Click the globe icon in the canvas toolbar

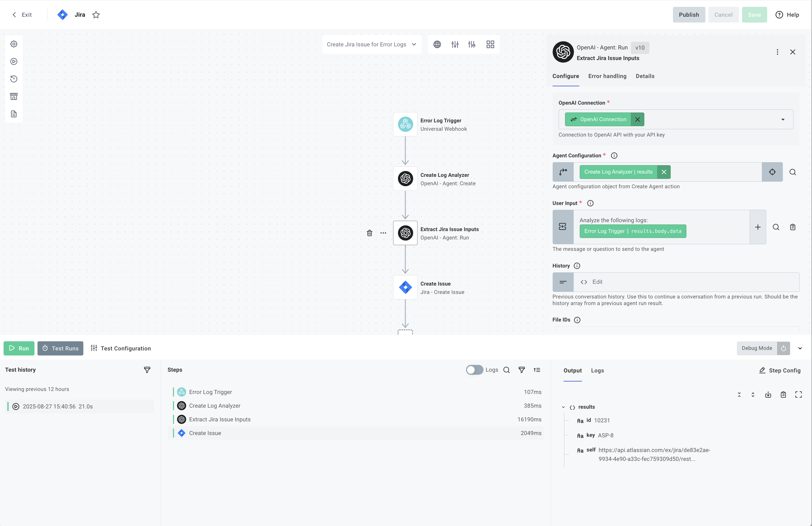[437, 44]
